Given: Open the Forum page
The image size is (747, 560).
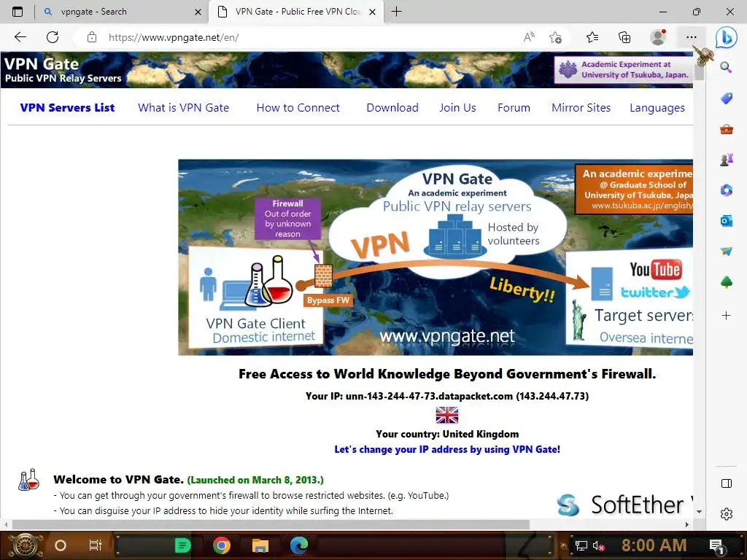Looking at the screenshot, I should 514,108.
